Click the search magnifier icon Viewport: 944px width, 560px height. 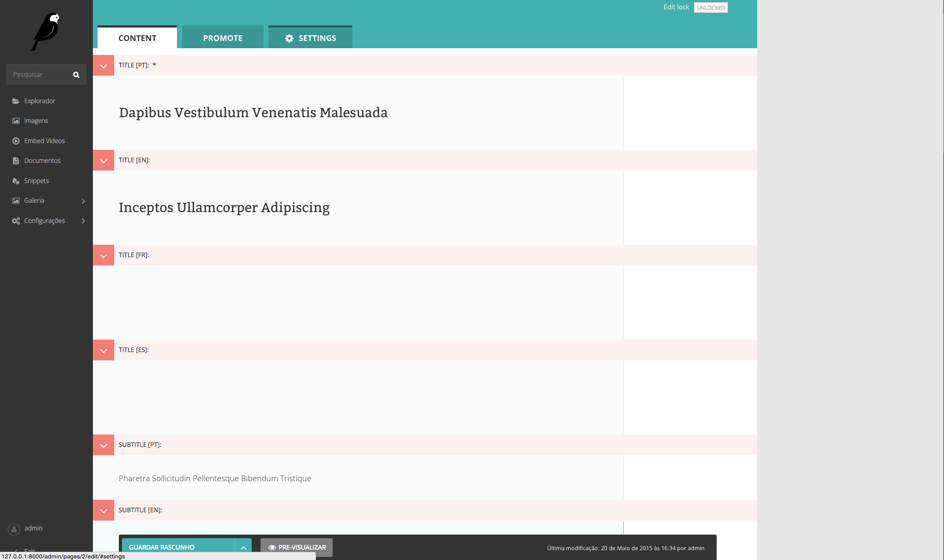click(76, 75)
